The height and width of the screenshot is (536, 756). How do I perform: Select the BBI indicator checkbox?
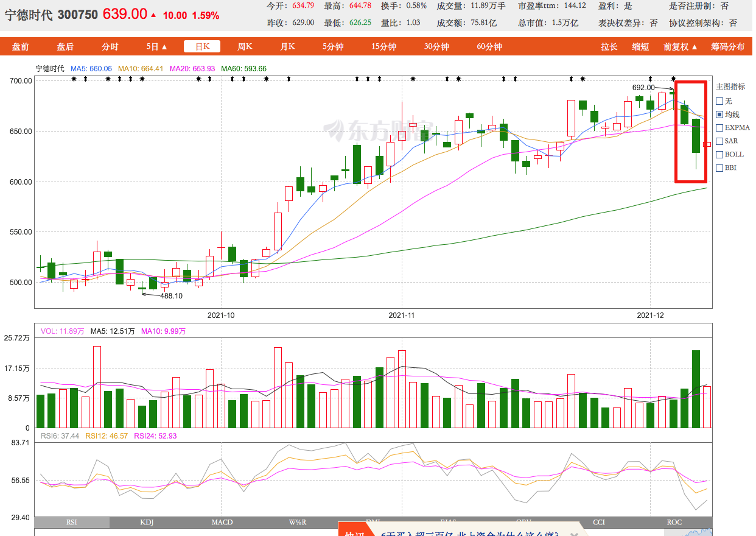pos(719,168)
